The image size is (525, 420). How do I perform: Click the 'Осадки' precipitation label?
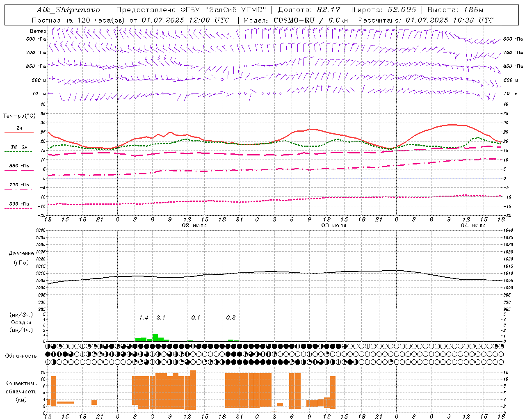coord(21,322)
